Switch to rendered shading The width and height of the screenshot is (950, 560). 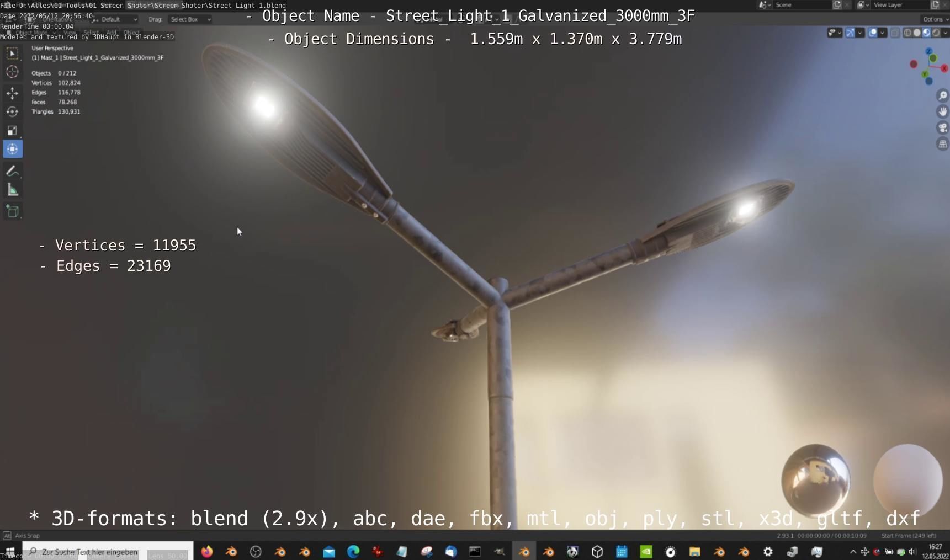coord(936,33)
